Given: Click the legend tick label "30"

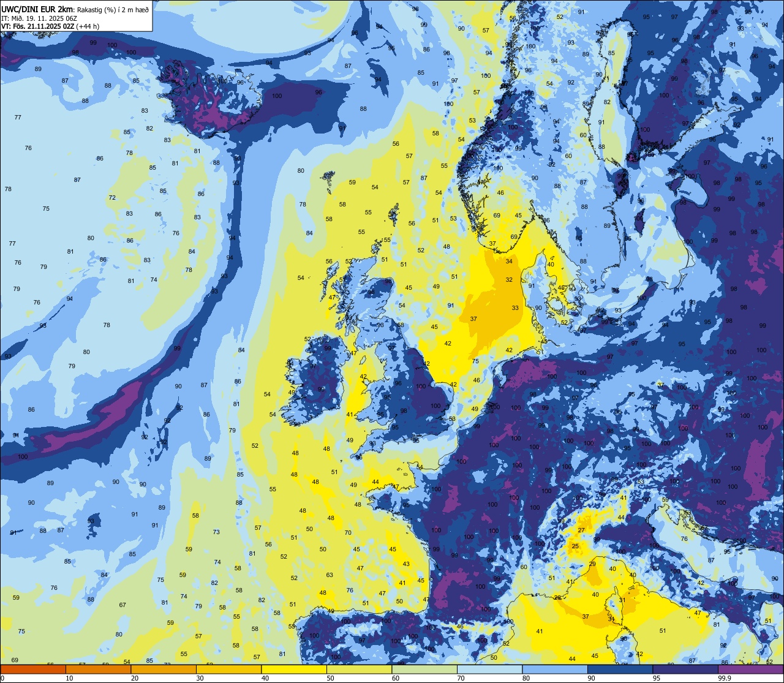Looking at the screenshot, I should pyautogui.click(x=200, y=678).
